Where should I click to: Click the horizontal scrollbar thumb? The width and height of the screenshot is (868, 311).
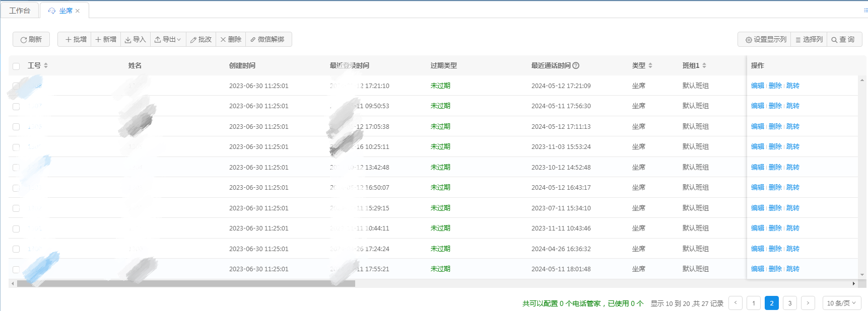point(186,284)
